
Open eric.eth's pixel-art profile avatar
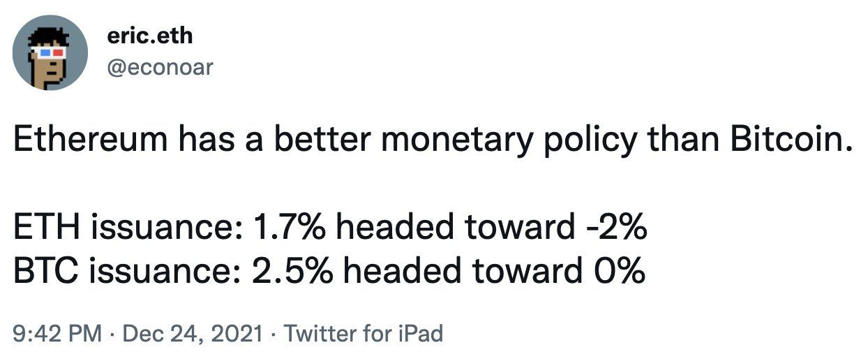50,52
